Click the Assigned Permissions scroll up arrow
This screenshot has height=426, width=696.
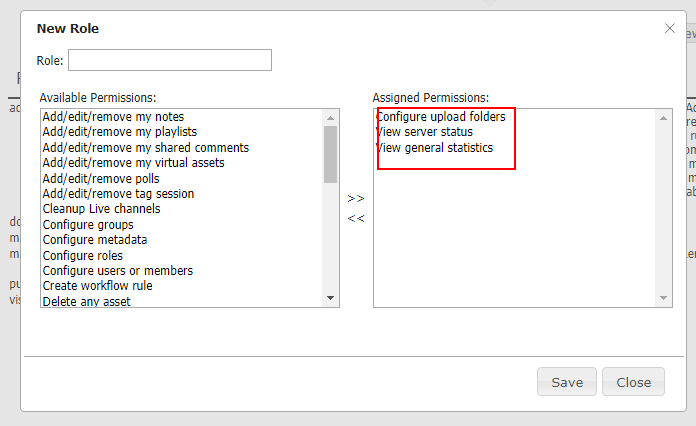pyautogui.click(x=663, y=118)
